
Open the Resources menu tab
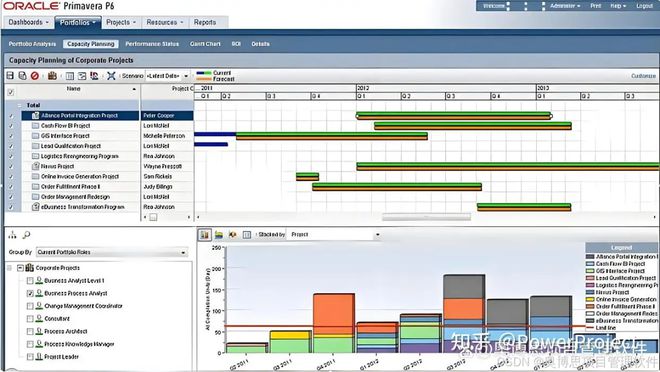tap(165, 22)
